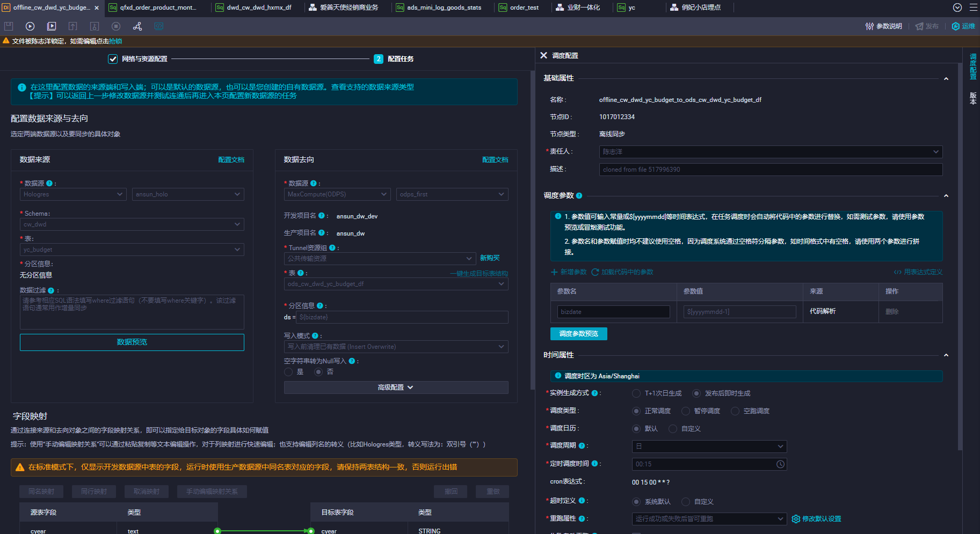This screenshot has height=534, width=980.
Task: Open the 版本 vertical side tab
Action: (x=973, y=98)
